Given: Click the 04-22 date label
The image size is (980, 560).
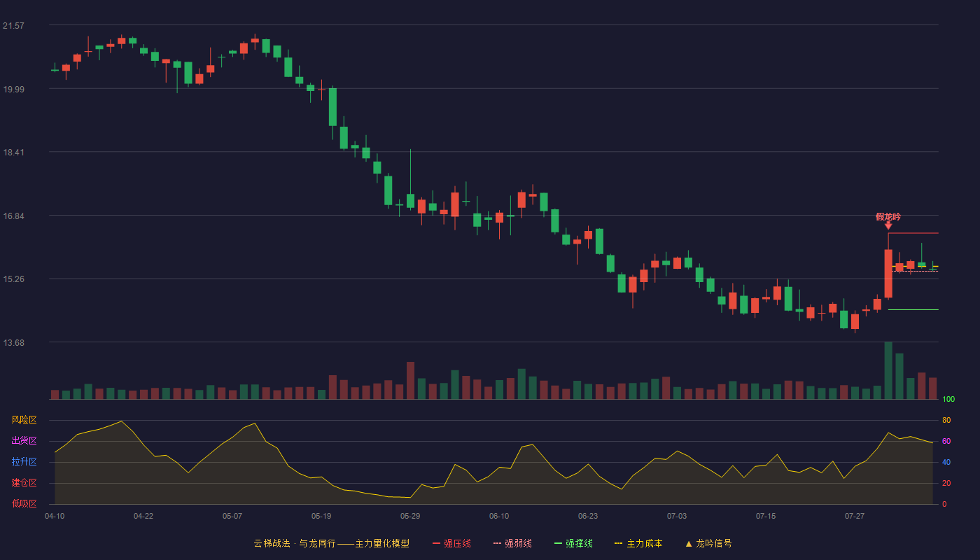Looking at the screenshot, I should (143, 516).
